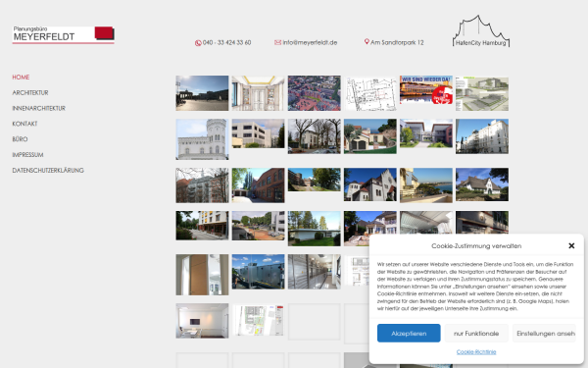This screenshot has height=368, width=588.
Task: Open the red-roofed courtyard rendering thumbnail
Action: (426, 133)
